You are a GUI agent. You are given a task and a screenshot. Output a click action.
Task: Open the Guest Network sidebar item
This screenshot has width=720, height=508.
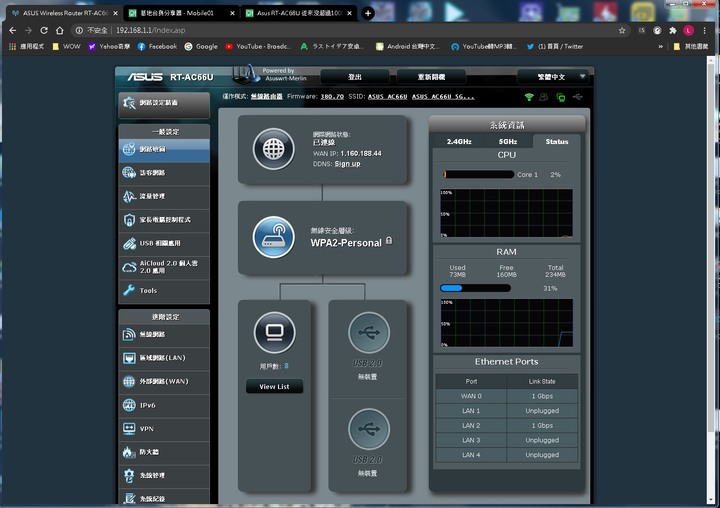164,173
